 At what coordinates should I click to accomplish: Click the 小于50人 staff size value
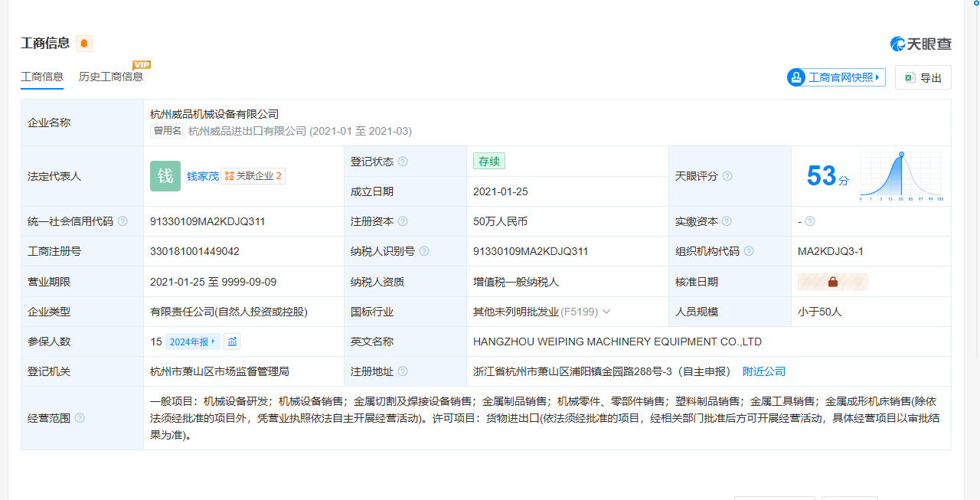(820, 312)
